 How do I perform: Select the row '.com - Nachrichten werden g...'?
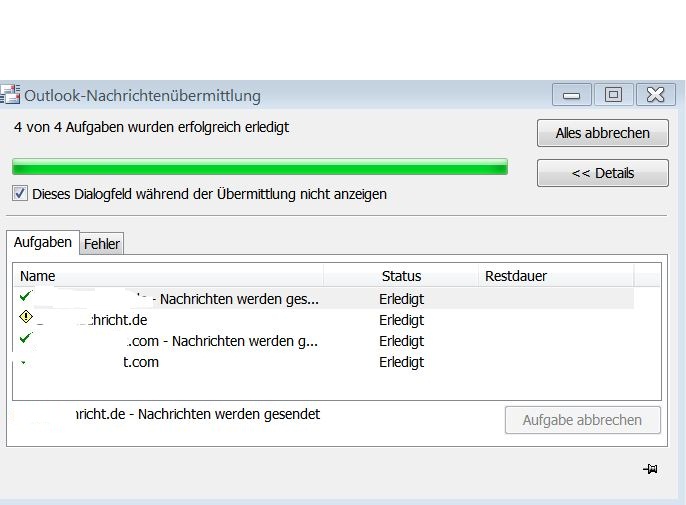pyautogui.click(x=324, y=341)
